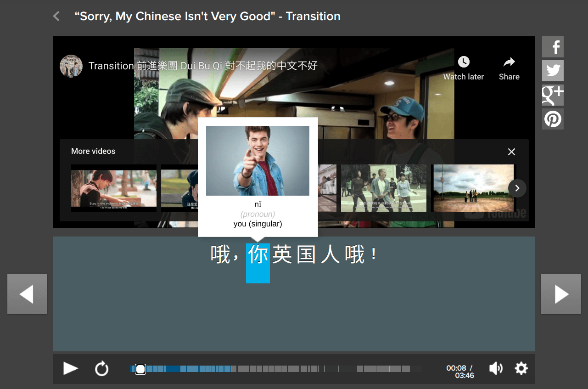Open player settings gear
This screenshot has width=588, height=389.
coord(521,368)
